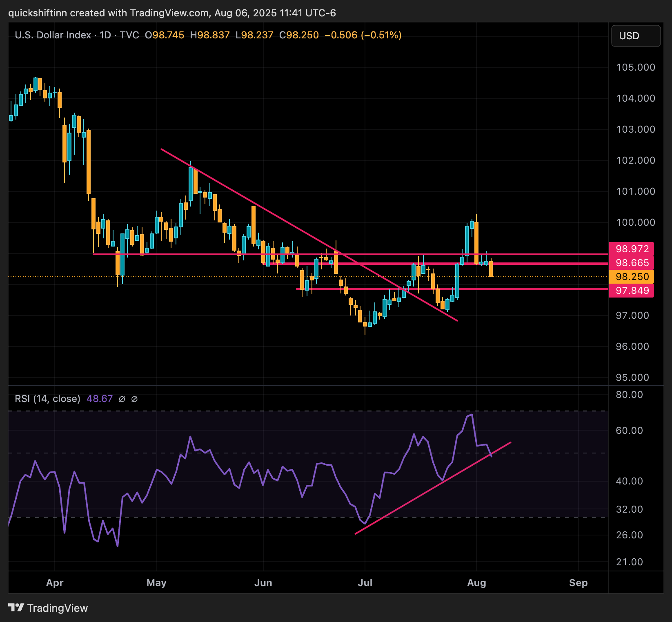672x622 pixels.
Task: Click the RSI 32.00 axis label
Action: tap(630, 509)
